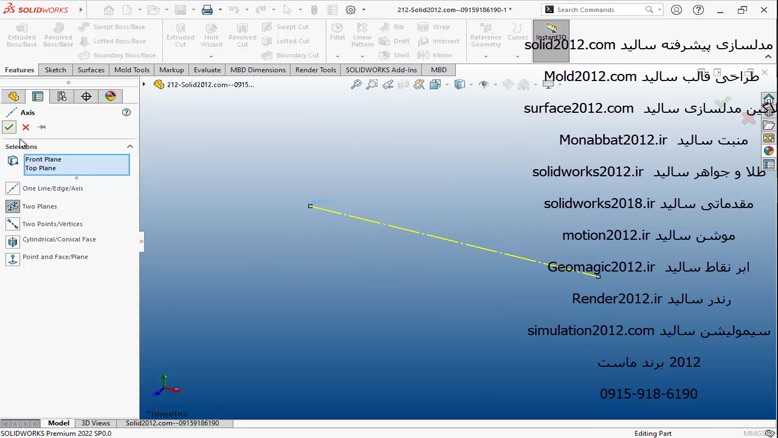Click Zoom to Area in heads-up toolbar

(372, 85)
